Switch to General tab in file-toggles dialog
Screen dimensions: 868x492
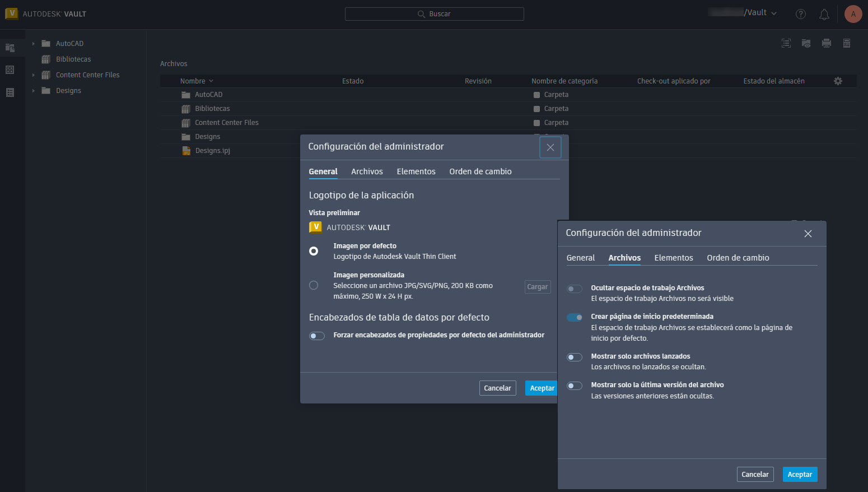click(x=581, y=258)
